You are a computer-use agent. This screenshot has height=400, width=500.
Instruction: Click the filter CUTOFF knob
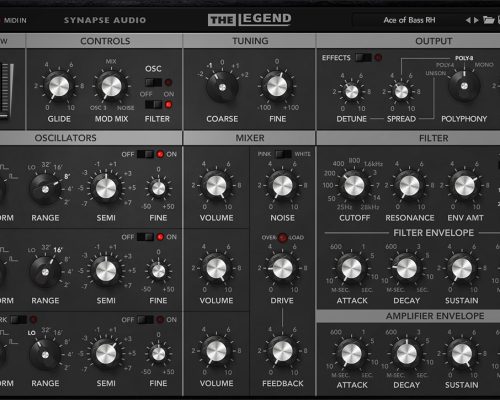pos(354,185)
